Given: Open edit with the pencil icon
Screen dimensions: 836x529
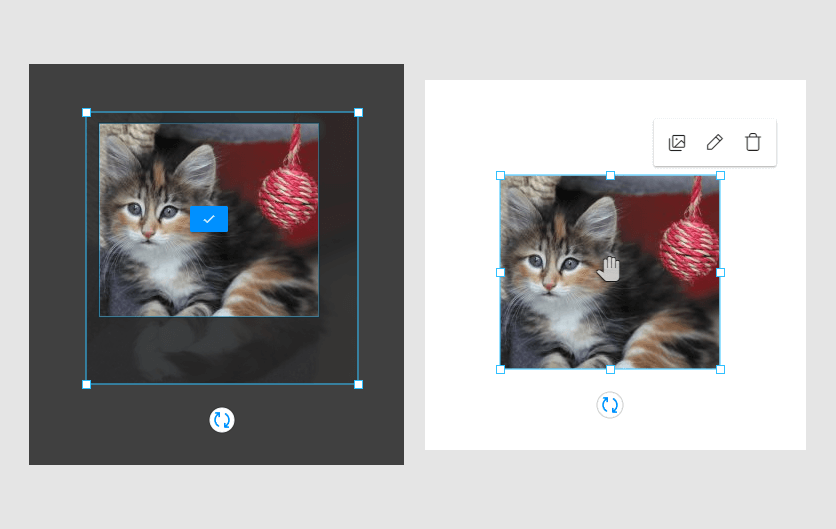Looking at the screenshot, I should (x=715, y=142).
